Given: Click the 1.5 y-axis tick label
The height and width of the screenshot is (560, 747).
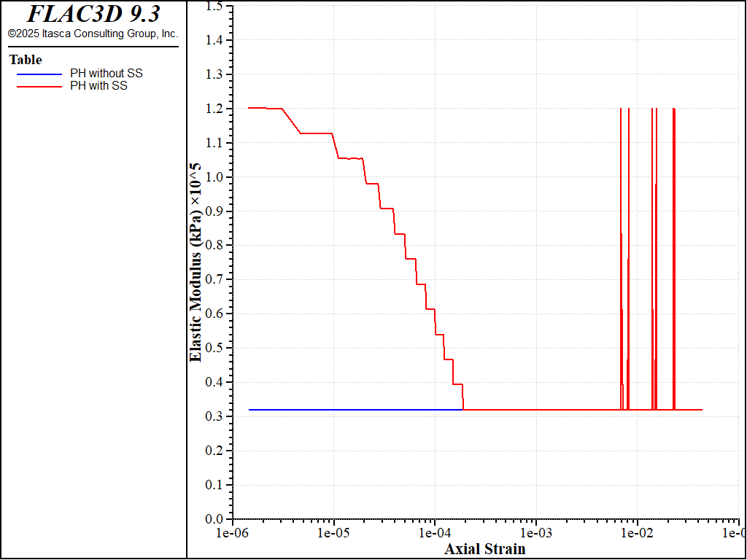Looking at the screenshot, I should [214, 7].
